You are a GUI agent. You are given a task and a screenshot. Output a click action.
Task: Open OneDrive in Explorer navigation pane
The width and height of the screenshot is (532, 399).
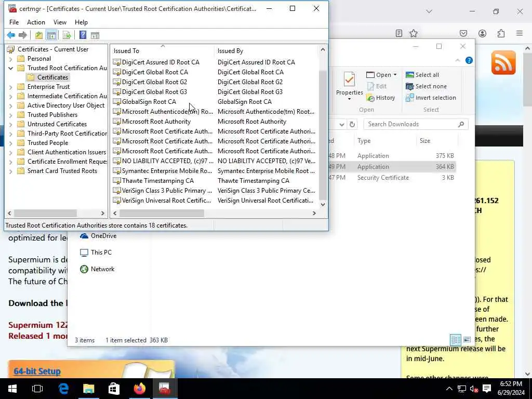coord(98,236)
